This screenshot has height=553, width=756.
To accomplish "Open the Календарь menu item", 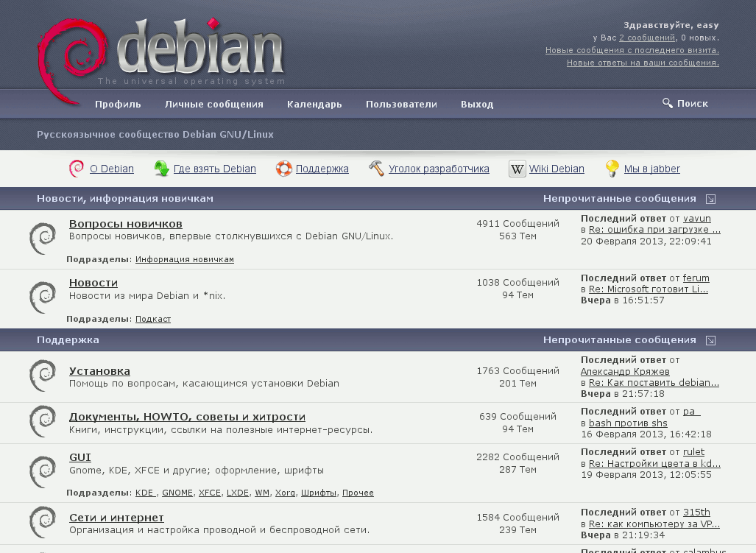I will point(314,104).
